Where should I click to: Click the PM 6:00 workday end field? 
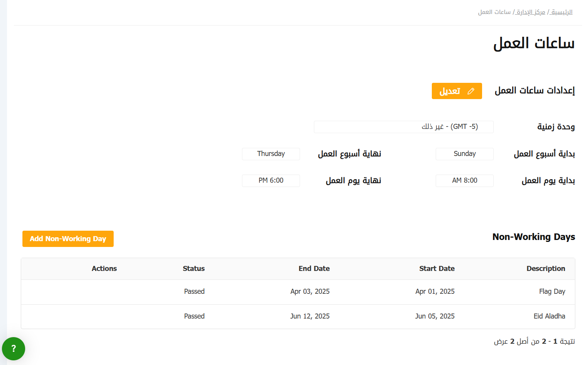pos(271,181)
